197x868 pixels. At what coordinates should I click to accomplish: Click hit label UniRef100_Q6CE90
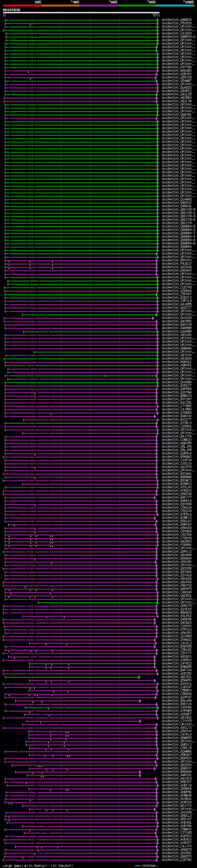coord(177,765)
